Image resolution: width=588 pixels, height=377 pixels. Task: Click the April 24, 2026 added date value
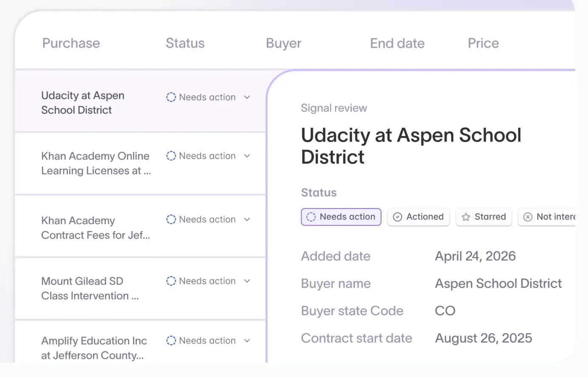pos(475,256)
